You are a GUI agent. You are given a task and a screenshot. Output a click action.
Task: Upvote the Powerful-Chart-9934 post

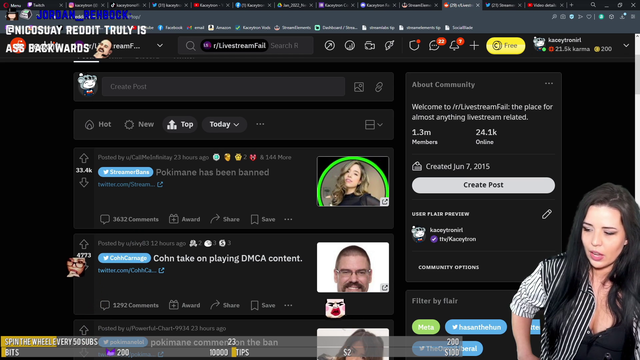click(x=84, y=330)
